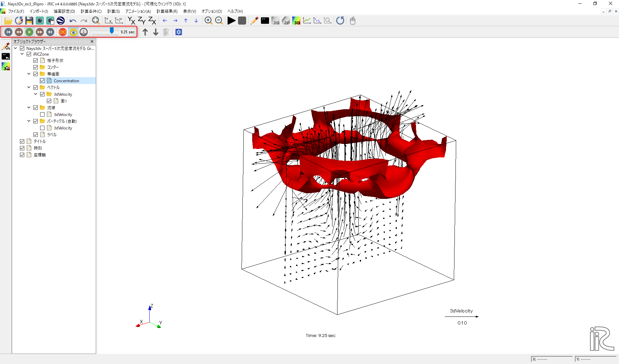Uncheck the 格子形状 checkbox
The height and width of the screenshot is (364, 619).
tap(36, 61)
